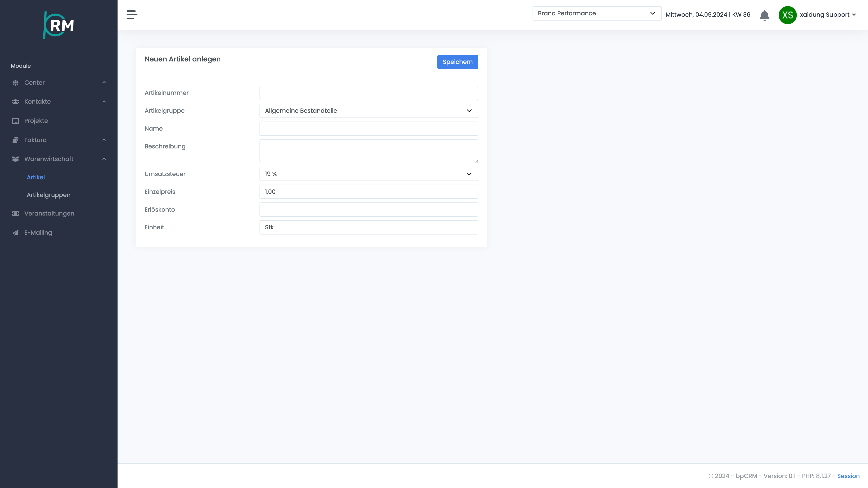Expand the Kontakte module chevron

click(x=104, y=102)
